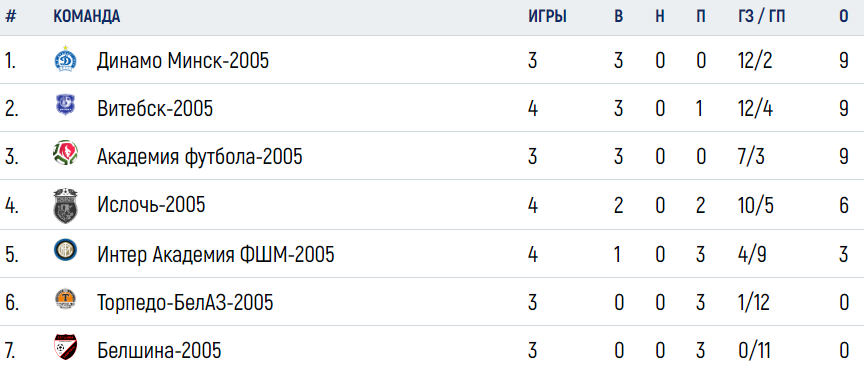Open the Динамо Минск-2005 team link
The image size is (864, 370).
[183, 60]
